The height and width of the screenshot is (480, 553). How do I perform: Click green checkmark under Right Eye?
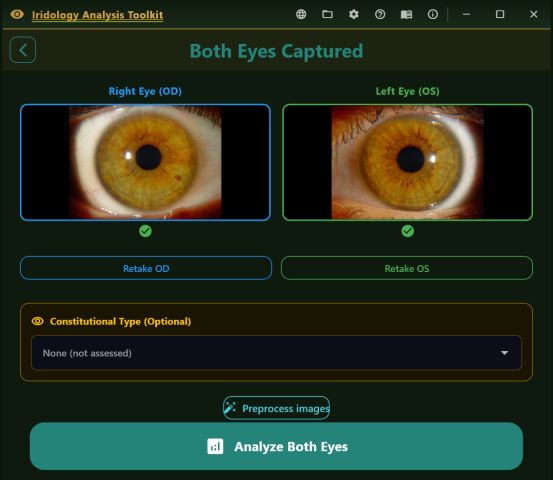click(x=145, y=231)
